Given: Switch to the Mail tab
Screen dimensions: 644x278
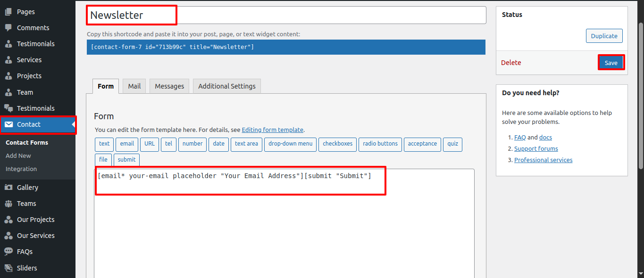Looking at the screenshot, I should (x=134, y=86).
